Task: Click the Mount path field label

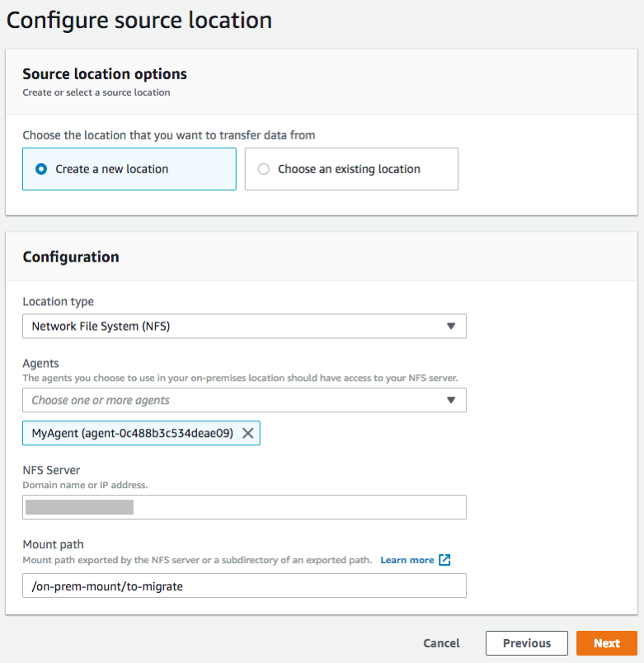Action: 53,544
